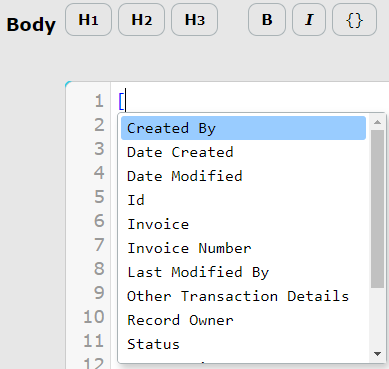The width and height of the screenshot is (389, 369).
Task: Pick 'Last Modified By' suggestion
Action: pos(243,272)
